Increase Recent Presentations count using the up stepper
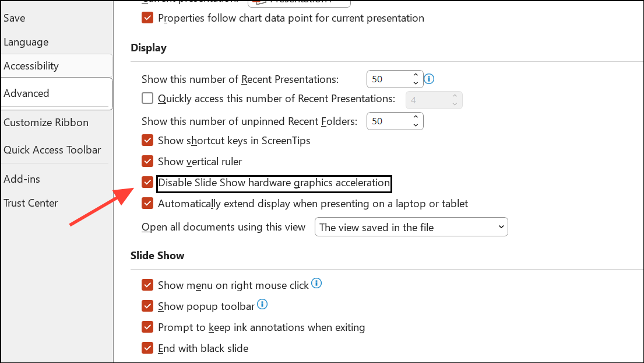The height and width of the screenshot is (363, 644). pyautogui.click(x=415, y=75)
